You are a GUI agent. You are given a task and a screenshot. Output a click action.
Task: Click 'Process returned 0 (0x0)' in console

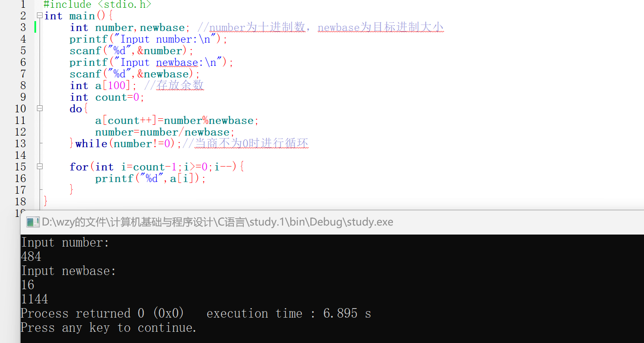[102, 314]
